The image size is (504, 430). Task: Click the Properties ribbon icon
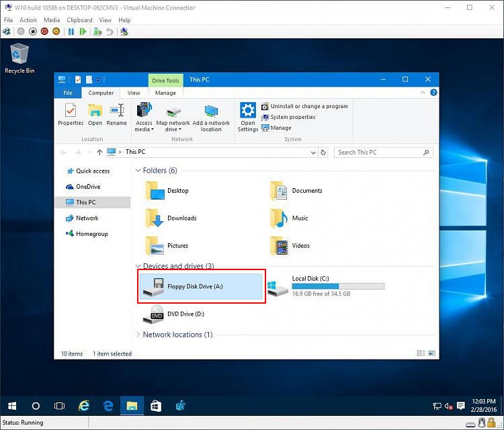point(71,115)
